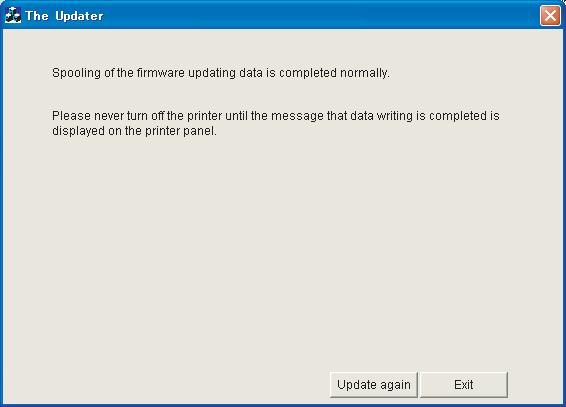Click the text "firmware updating data"

click(x=200, y=73)
